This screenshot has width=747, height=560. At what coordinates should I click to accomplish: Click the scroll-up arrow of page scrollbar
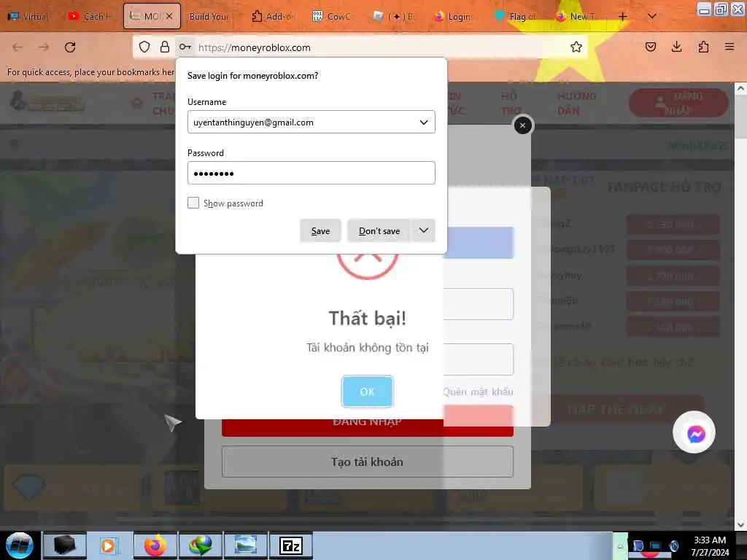(740, 88)
